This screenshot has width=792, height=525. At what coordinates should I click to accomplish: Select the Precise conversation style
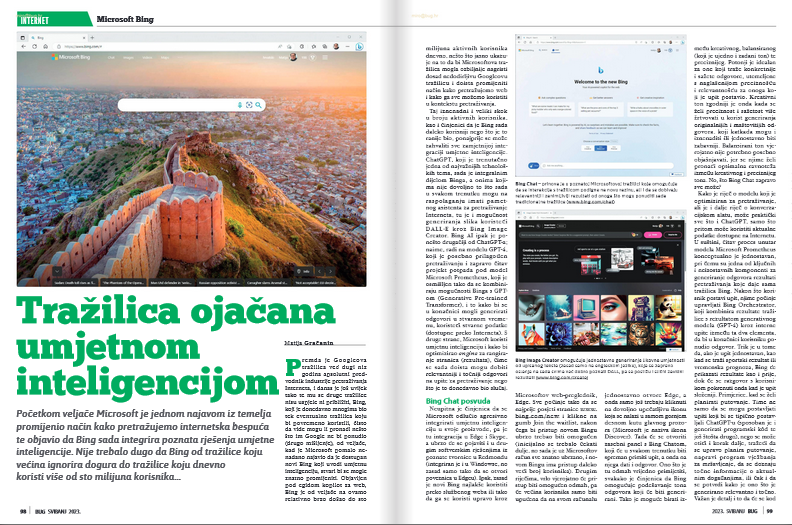614,148
